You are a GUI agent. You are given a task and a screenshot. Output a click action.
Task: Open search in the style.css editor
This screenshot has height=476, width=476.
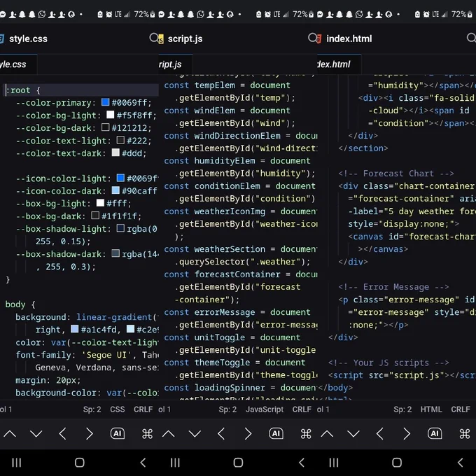tap(153, 38)
